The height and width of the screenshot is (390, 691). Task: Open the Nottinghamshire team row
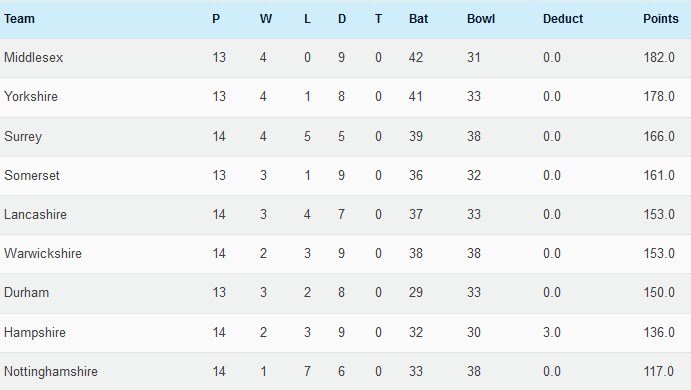pos(346,371)
